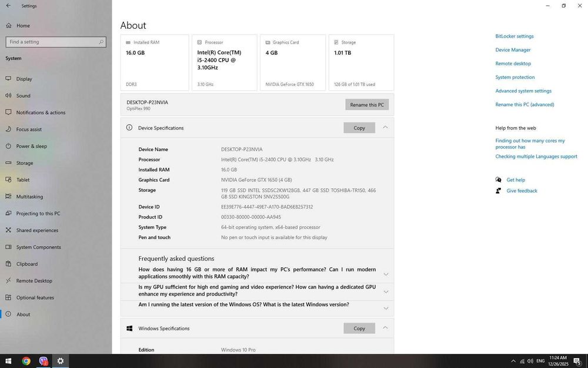588x368 pixels.
Task: Collapse the Windows Specifications section
Action: click(385, 328)
